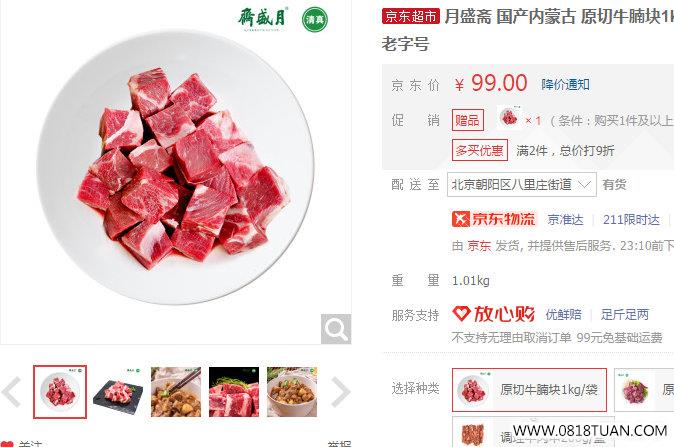Image resolution: width=674 pixels, height=447 pixels.
Task: Select the second variety option with purple meat image
Action: coord(644,390)
